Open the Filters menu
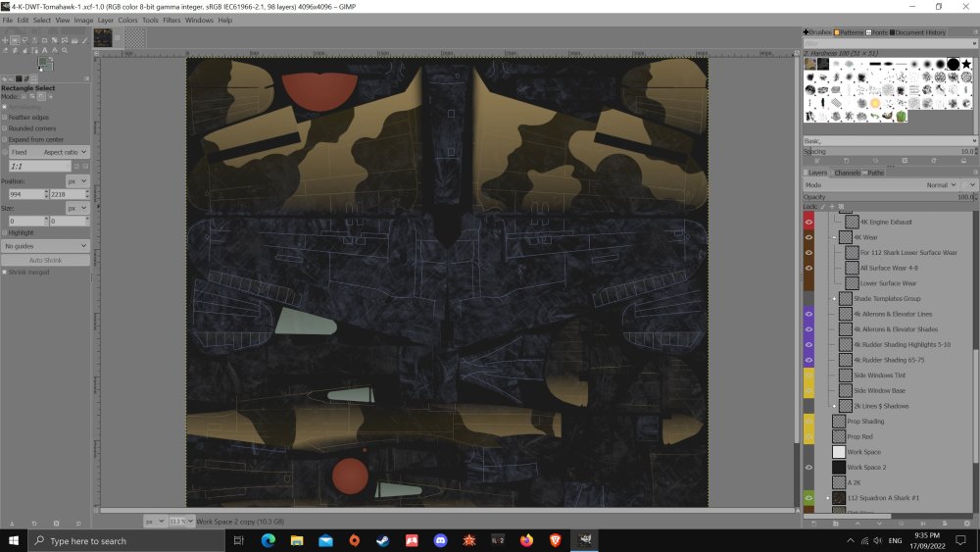 (171, 20)
